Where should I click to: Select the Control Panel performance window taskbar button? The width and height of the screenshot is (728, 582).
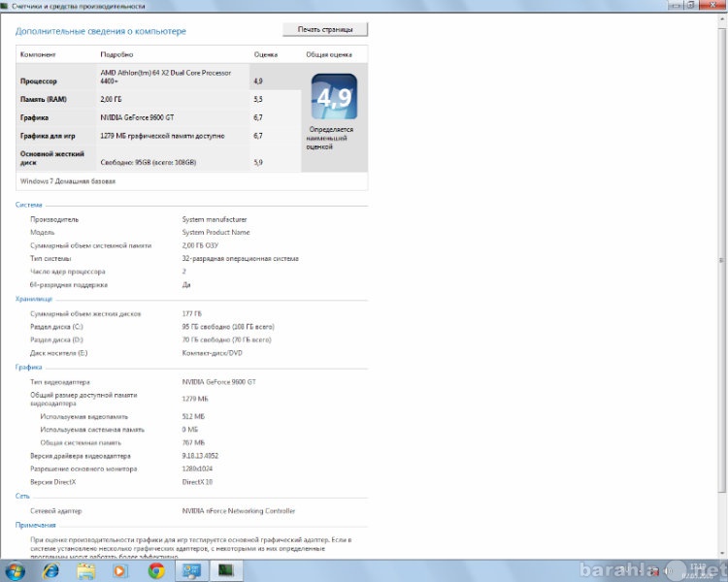[191, 571]
